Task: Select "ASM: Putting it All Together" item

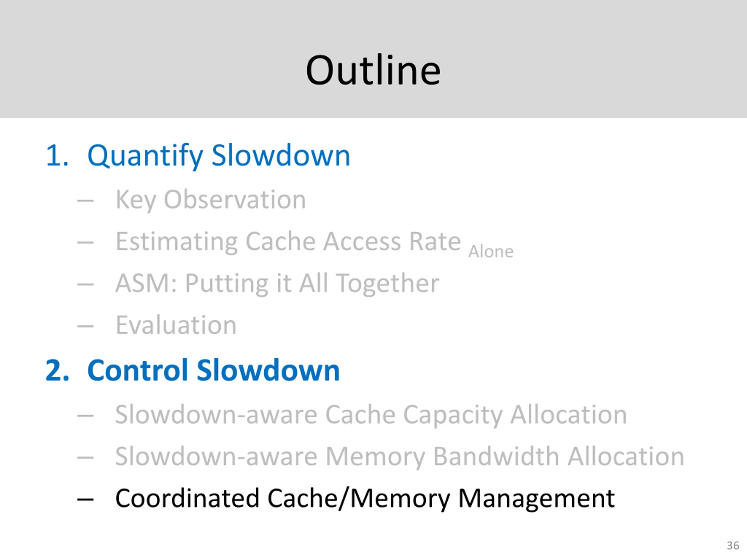Action: [277, 283]
